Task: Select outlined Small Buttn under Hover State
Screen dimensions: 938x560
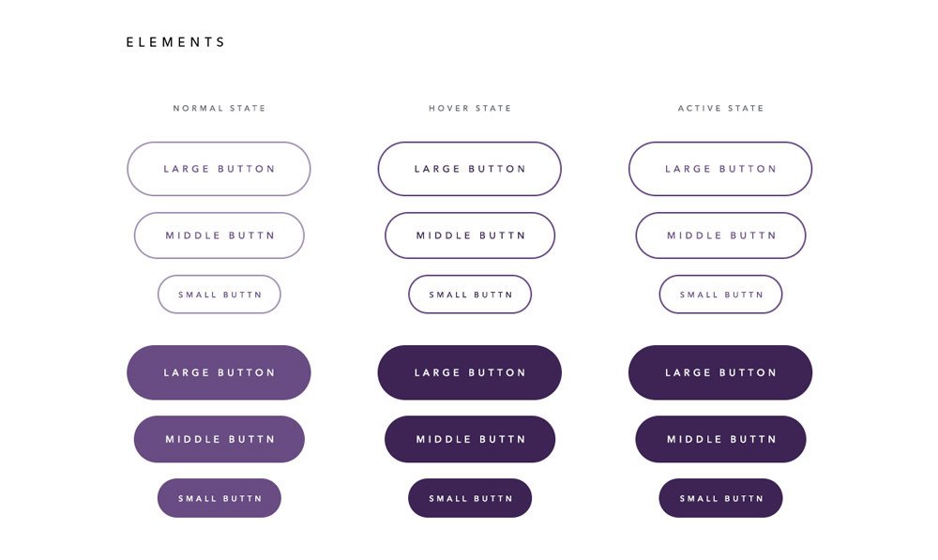Action: click(470, 295)
